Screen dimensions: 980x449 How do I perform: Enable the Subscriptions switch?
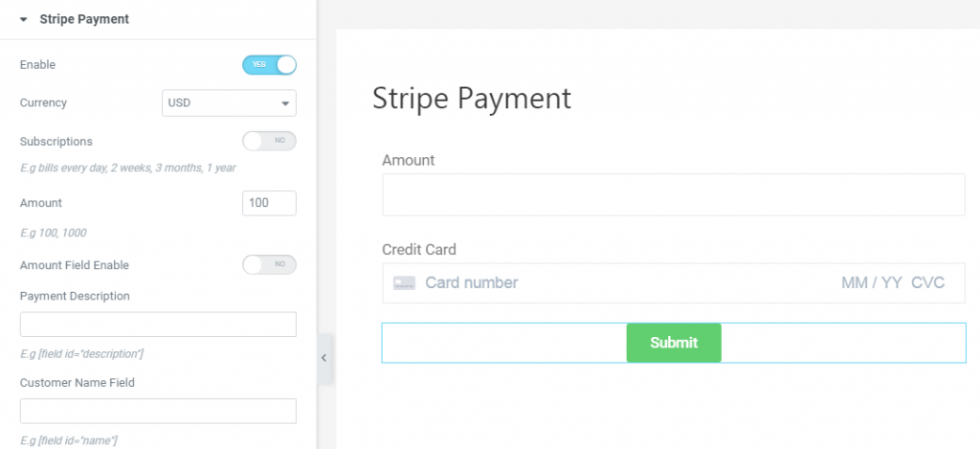269,142
